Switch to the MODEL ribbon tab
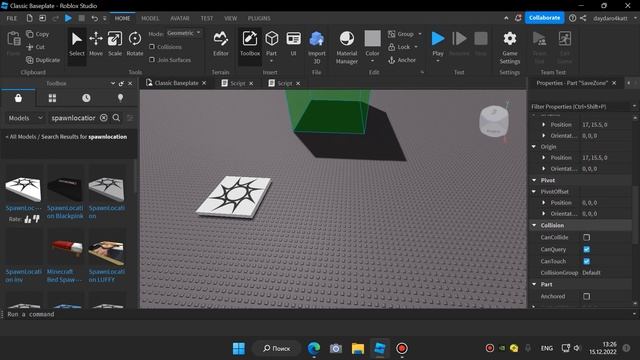 (x=150, y=18)
